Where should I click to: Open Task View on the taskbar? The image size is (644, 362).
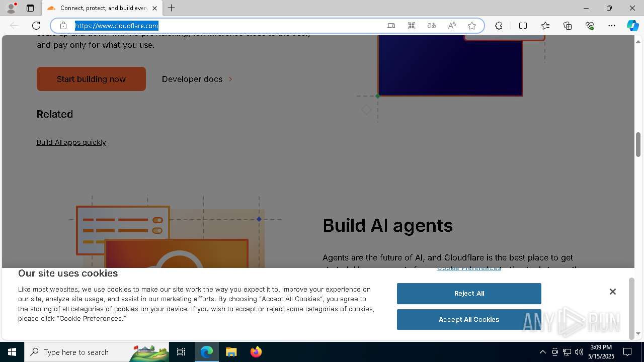coord(181,352)
